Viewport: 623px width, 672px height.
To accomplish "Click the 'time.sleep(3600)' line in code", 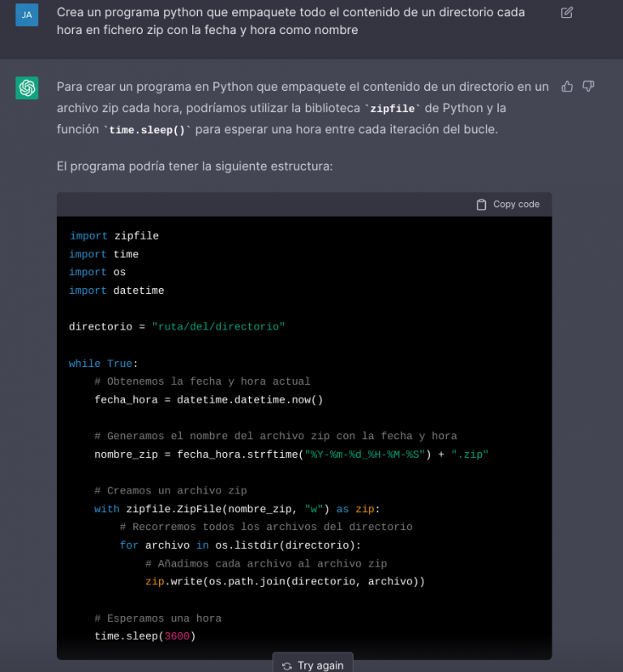I will [145, 636].
